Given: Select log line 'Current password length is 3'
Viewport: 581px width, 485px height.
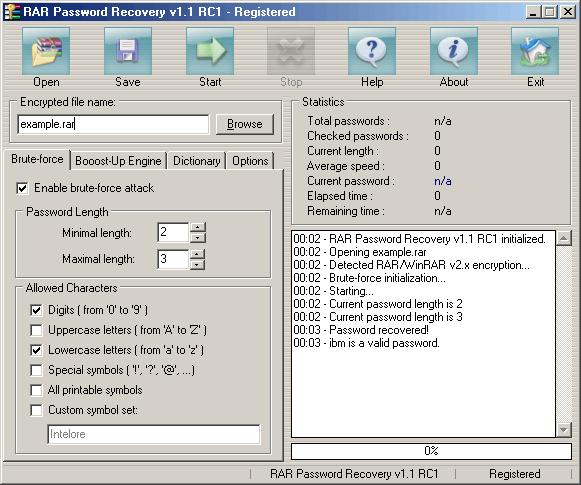Looking at the screenshot, I should click(x=378, y=317).
